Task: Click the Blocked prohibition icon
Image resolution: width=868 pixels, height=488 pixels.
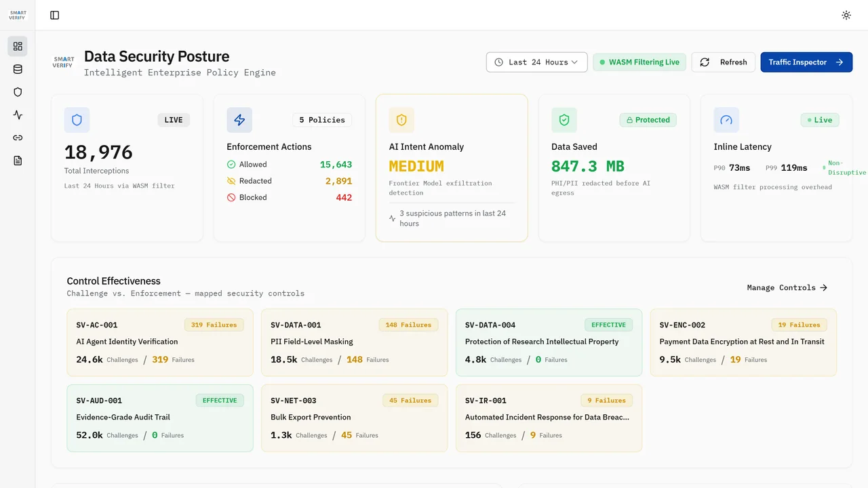Action: click(x=231, y=197)
